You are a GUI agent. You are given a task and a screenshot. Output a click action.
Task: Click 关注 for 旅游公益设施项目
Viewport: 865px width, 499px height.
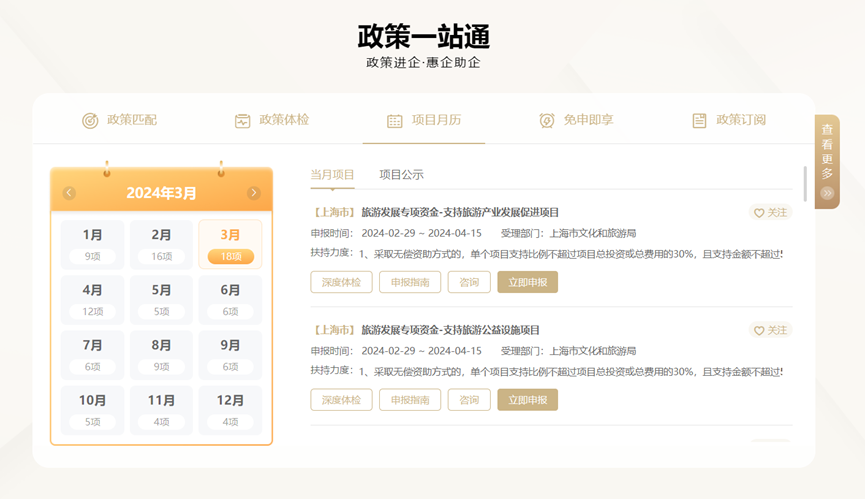point(771,330)
